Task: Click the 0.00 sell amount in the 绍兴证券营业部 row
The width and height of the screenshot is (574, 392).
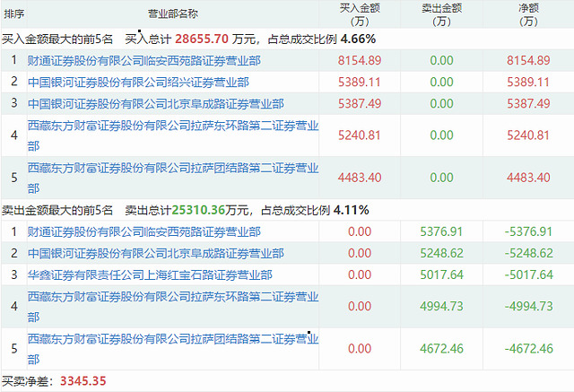Action: 441,82
